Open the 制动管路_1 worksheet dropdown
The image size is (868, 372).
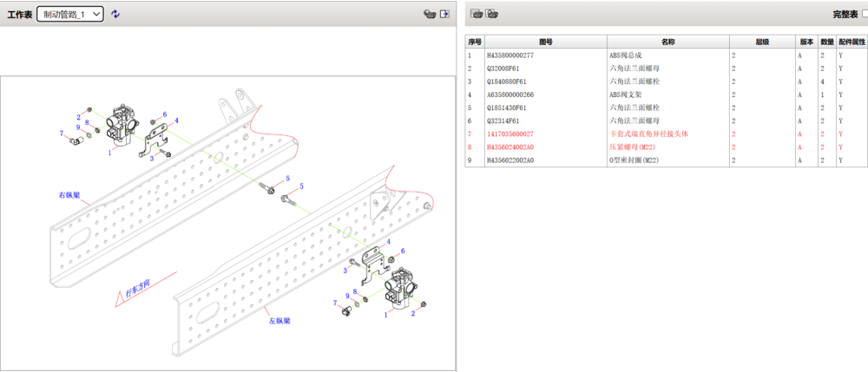coord(70,14)
